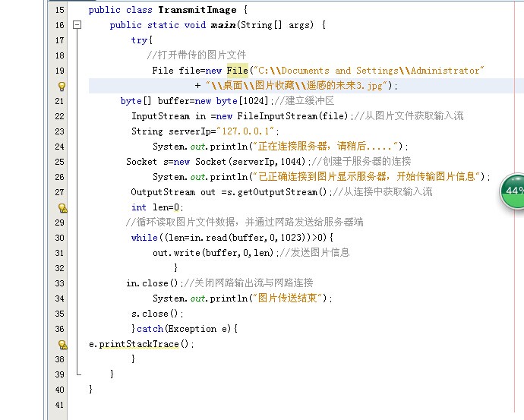Screen dimensions: 524x420
Task: Click the comment "//打开带传的图片文件"
Action: (x=197, y=55)
